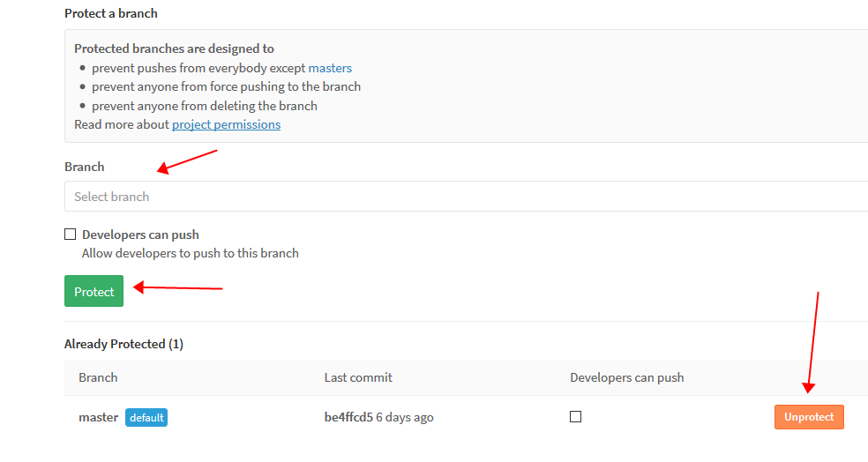Click Developers can push column header

tap(626, 377)
